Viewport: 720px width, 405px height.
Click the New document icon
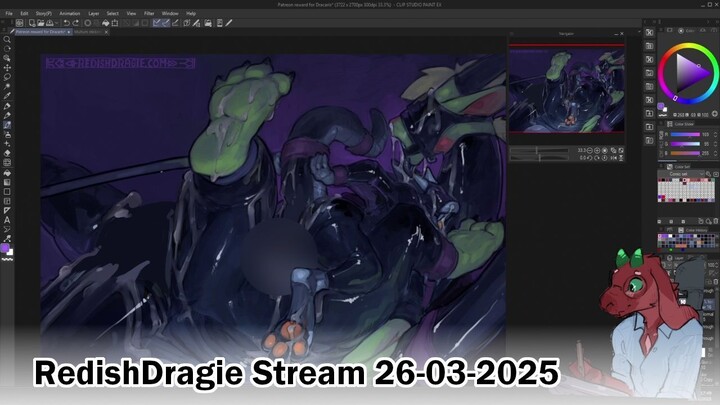32,23
